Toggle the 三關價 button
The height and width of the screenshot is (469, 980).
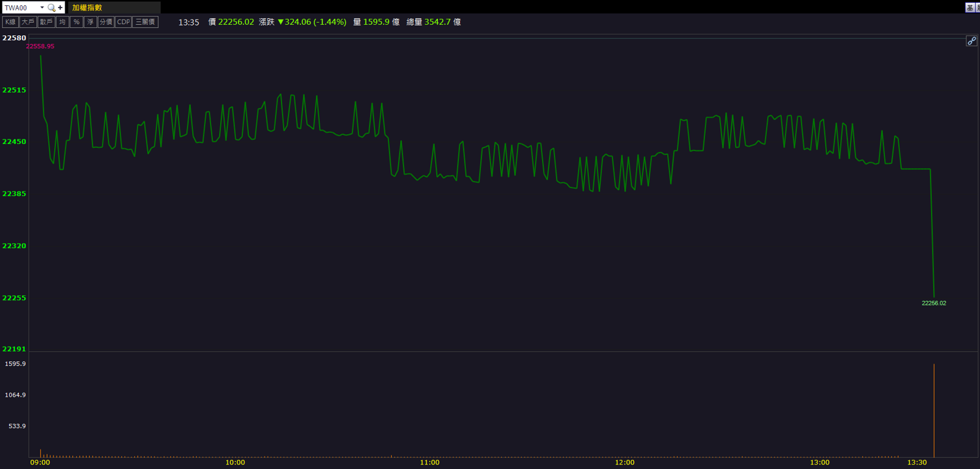click(145, 22)
